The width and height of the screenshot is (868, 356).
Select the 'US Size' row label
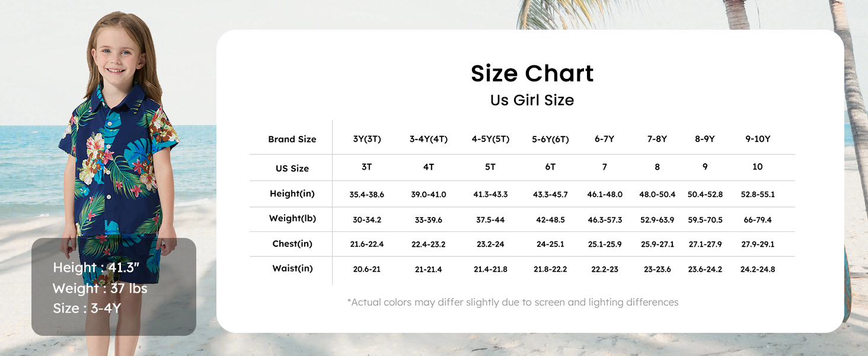point(292,169)
